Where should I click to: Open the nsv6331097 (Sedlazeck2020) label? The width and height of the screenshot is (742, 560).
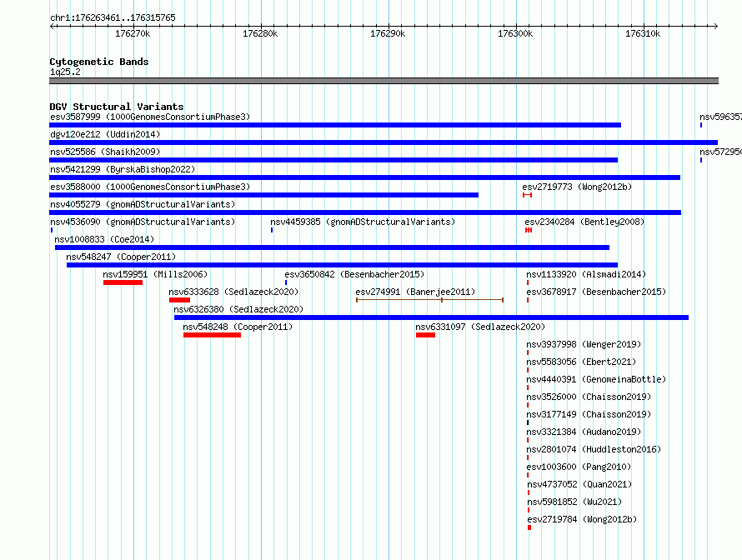480,327
